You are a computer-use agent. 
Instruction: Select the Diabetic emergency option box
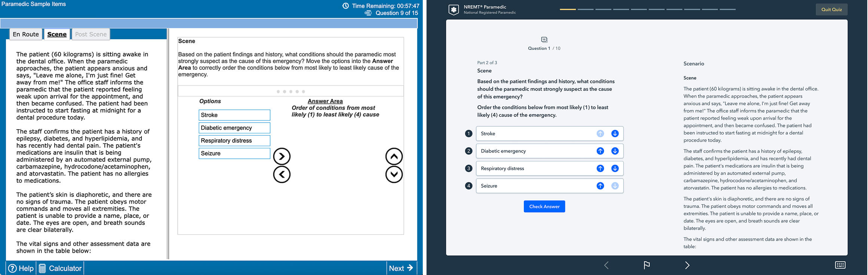tap(234, 128)
